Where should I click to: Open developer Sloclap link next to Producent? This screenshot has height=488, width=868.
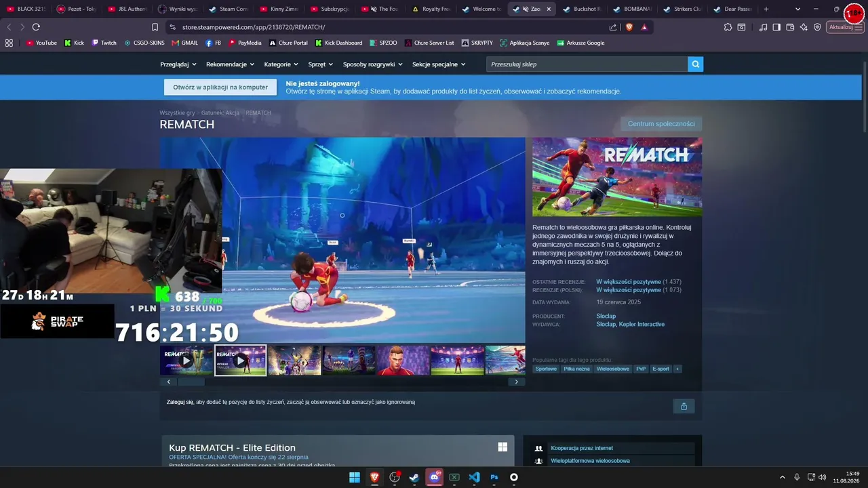(606, 316)
